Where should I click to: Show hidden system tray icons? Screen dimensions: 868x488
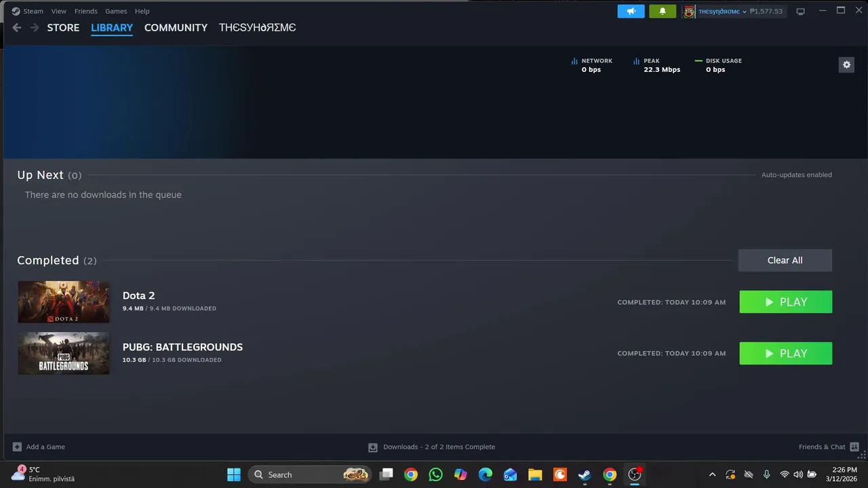click(712, 474)
